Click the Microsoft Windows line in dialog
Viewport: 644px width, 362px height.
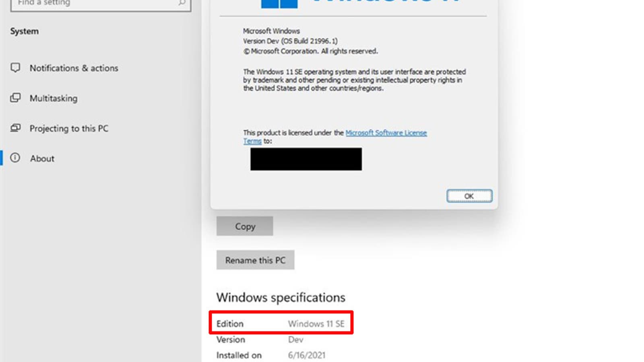(x=271, y=31)
